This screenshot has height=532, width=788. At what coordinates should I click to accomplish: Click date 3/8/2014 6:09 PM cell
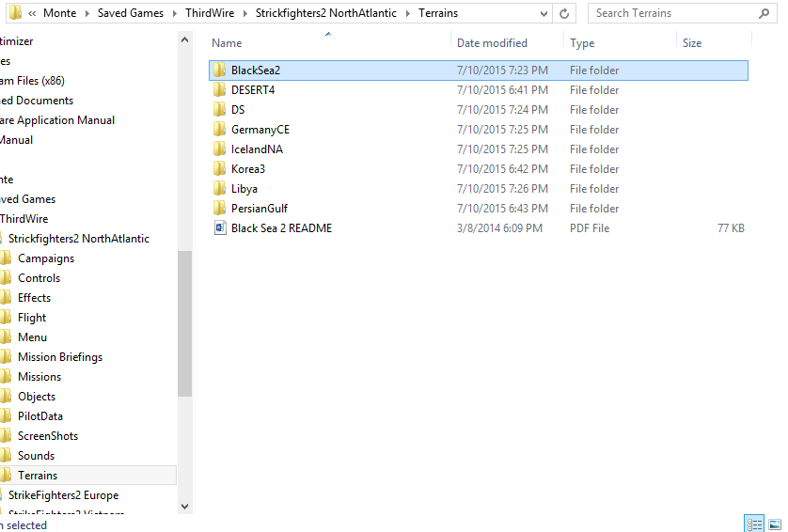pyautogui.click(x=499, y=228)
